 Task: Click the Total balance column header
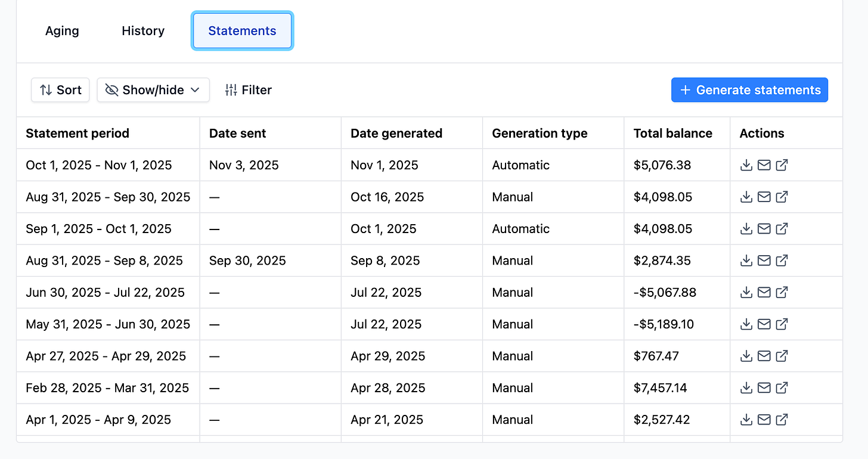click(672, 134)
